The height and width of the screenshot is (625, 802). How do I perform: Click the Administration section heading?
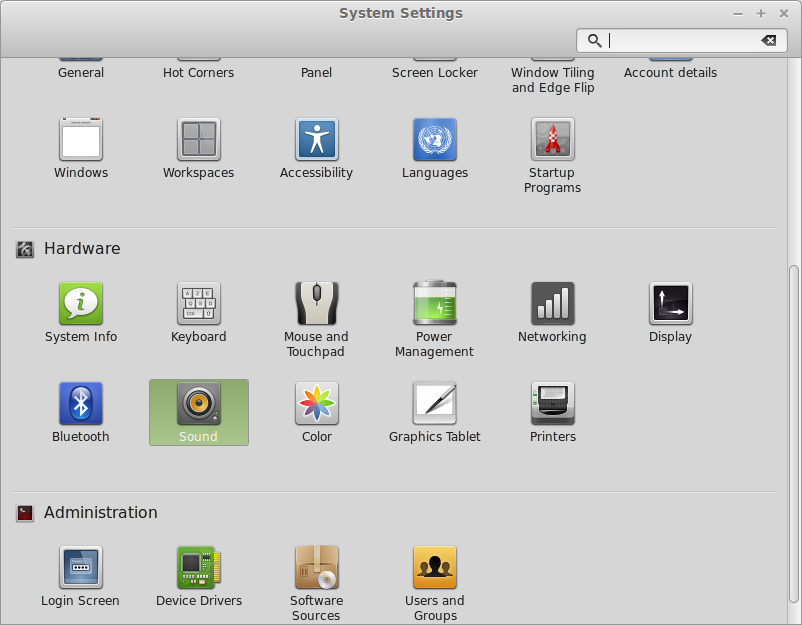(x=101, y=512)
